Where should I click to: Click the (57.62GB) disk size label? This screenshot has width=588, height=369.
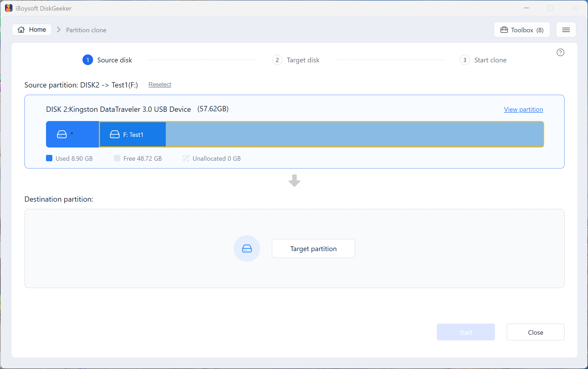click(x=213, y=109)
